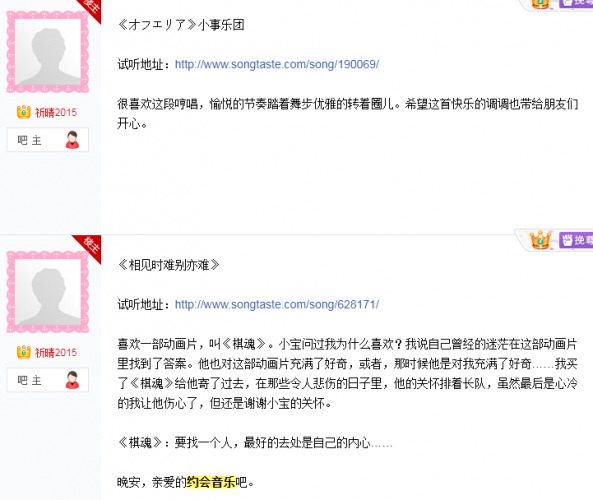Open the username 祈晴2015 in the second post
593x500 pixels.
(56, 352)
